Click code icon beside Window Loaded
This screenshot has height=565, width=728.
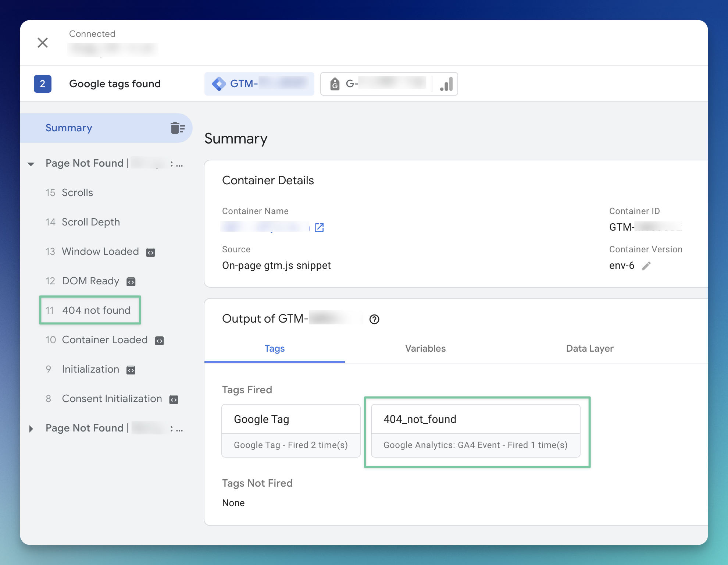click(x=151, y=252)
